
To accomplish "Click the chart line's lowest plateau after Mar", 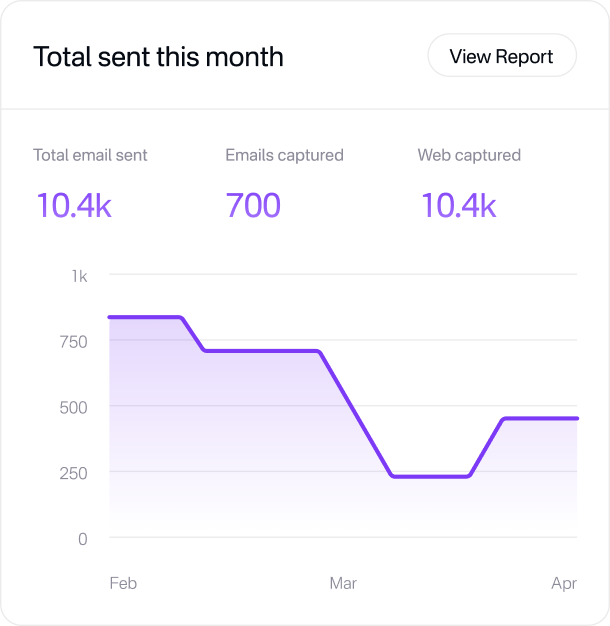I will pyautogui.click(x=430, y=476).
